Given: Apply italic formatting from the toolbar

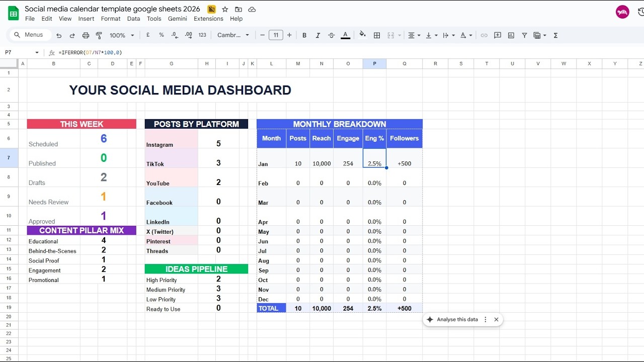Looking at the screenshot, I should coord(318,35).
